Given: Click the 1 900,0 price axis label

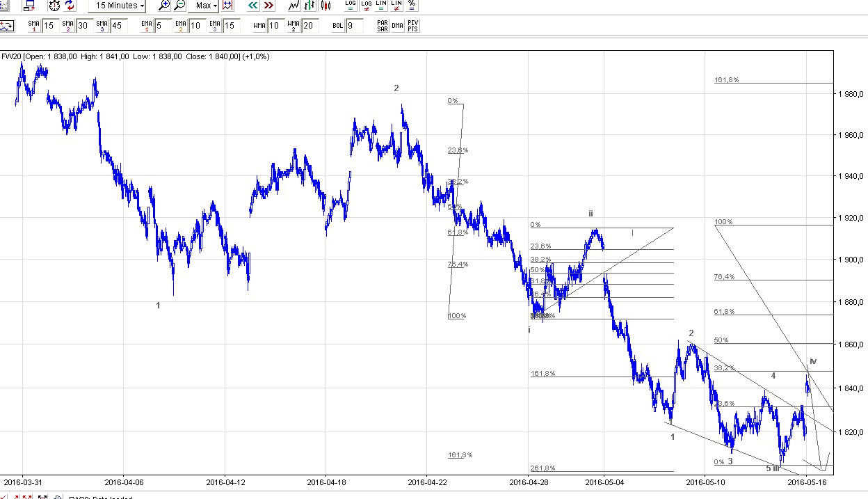Looking at the screenshot, I should coord(851,260).
